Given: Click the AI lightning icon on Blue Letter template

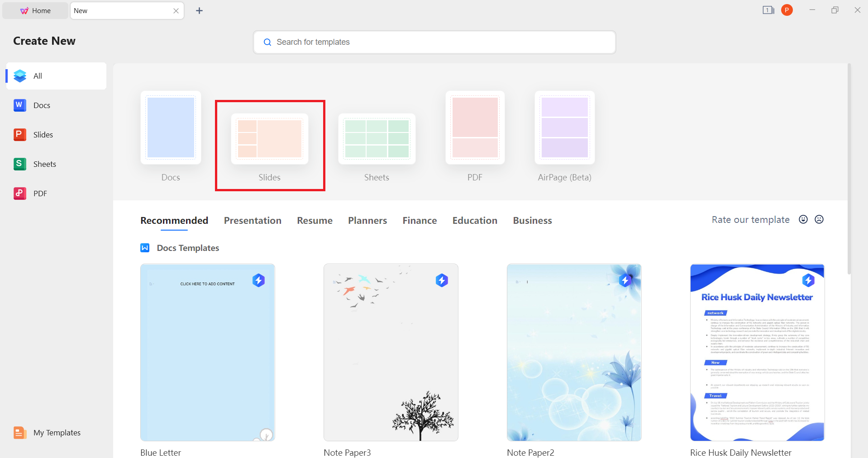Looking at the screenshot, I should 258,280.
